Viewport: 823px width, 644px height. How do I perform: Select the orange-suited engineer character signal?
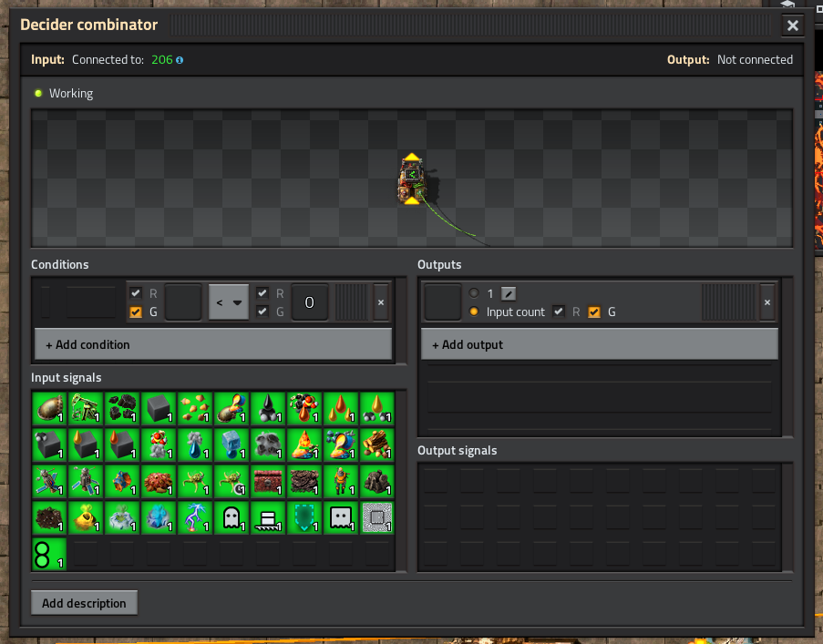pyautogui.click(x=340, y=481)
